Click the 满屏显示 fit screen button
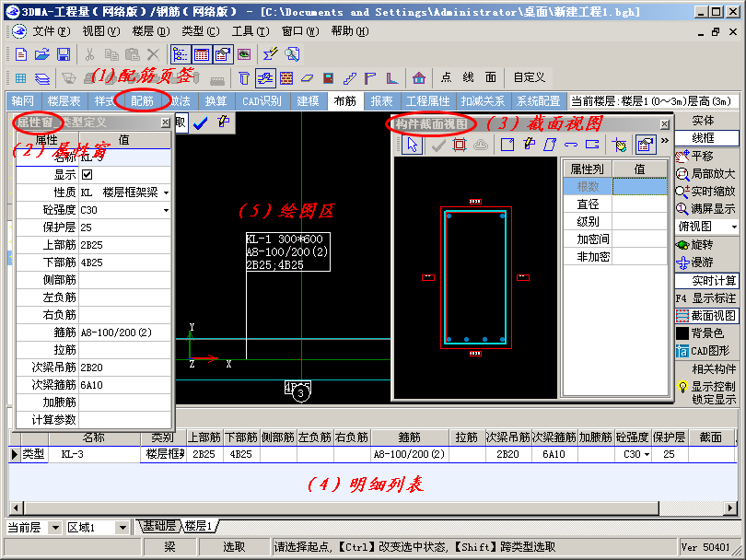 (706, 209)
